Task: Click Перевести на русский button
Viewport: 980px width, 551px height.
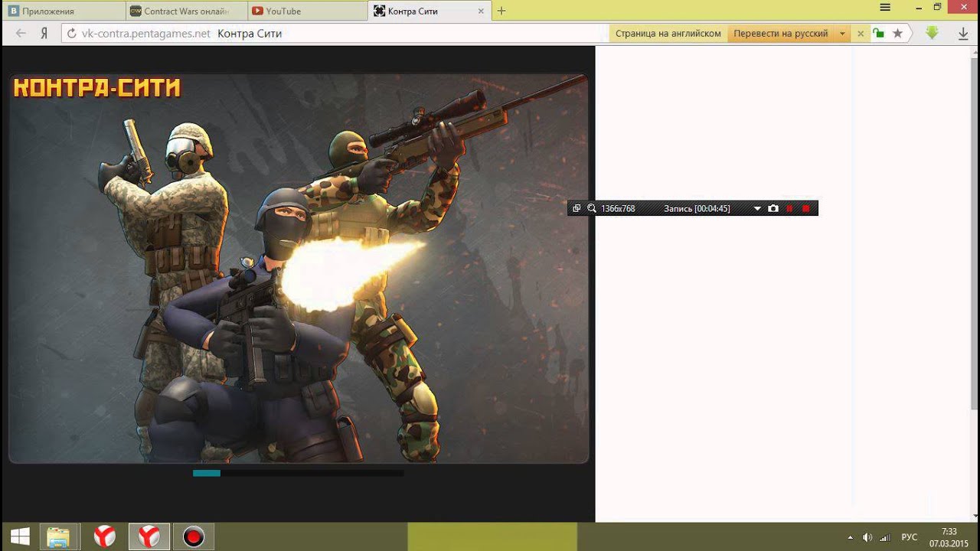Action: [x=781, y=34]
